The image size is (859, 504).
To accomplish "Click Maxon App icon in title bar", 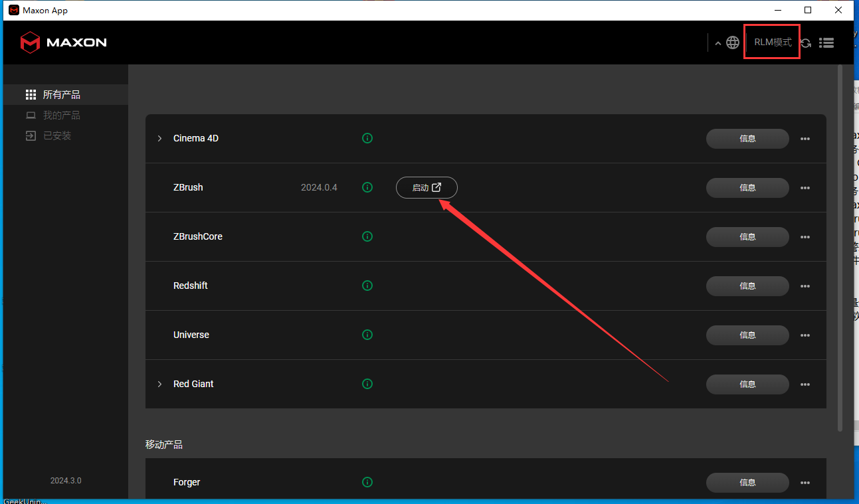I will click(x=13, y=10).
